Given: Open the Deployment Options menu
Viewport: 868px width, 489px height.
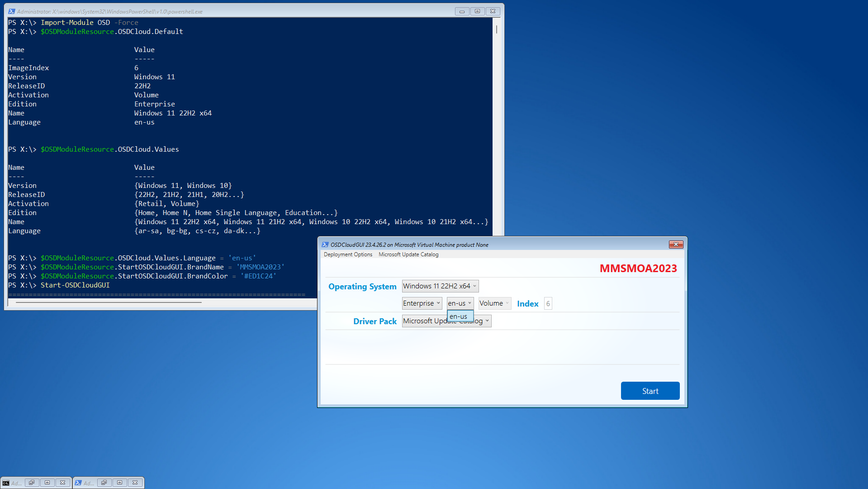Looking at the screenshot, I should pyautogui.click(x=348, y=254).
